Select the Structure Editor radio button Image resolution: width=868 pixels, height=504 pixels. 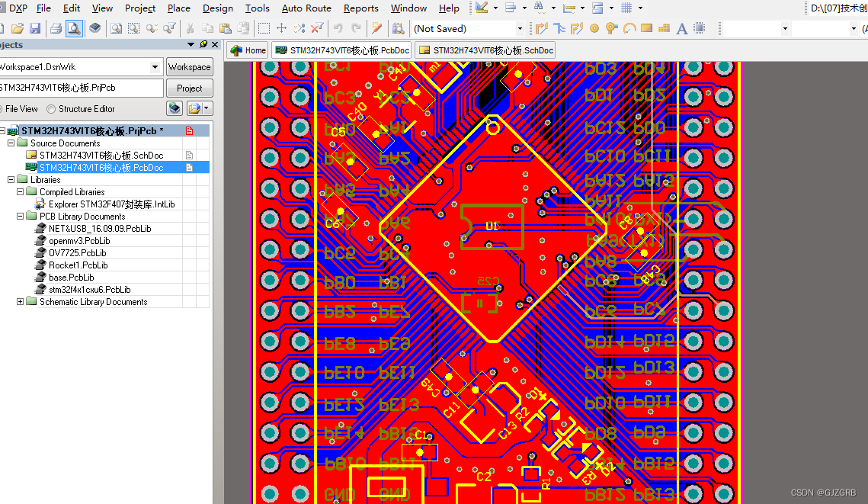[50, 108]
